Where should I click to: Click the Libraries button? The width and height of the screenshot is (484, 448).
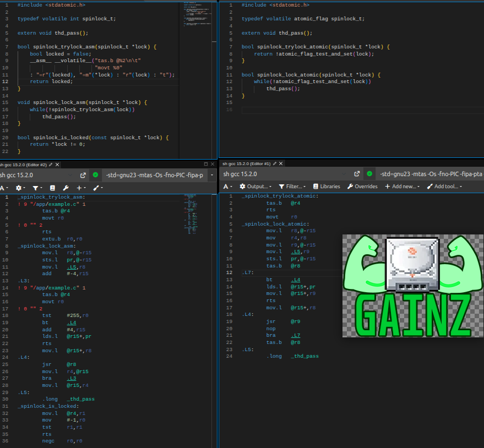[327, 187]
